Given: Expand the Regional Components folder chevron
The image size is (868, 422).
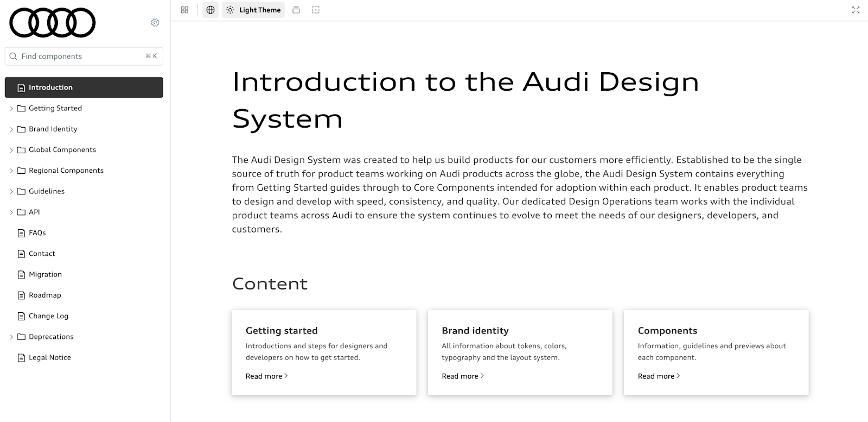Looking at the screenshot, I should 11,171.
